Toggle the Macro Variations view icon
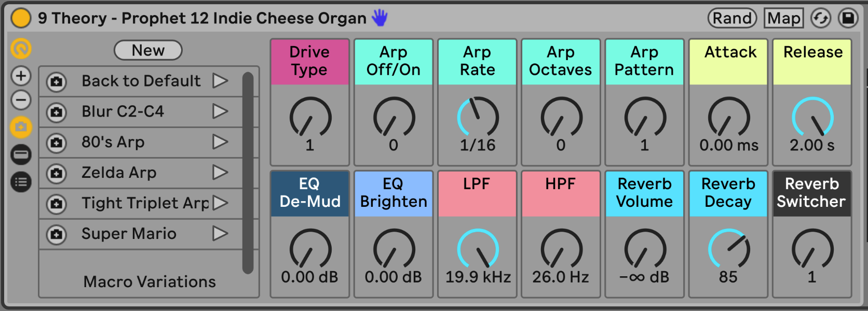The width and height of the screenshot is (868, 311). (x=21, y=127)
